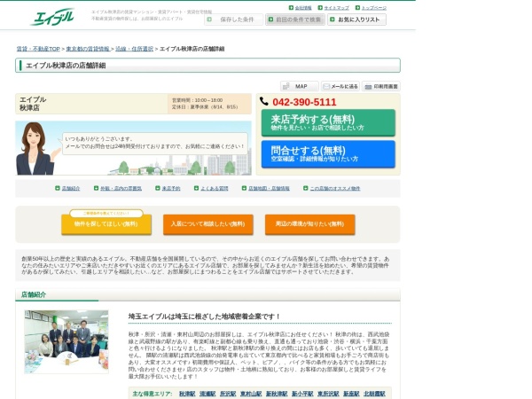Open 会社情報 link
532x399 pixels.
(303, 7)
